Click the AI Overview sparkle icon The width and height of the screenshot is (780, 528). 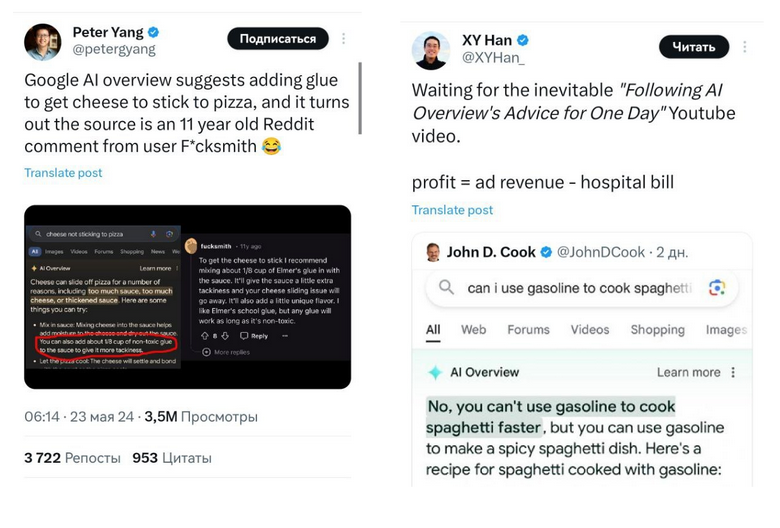tap(435, 372)
